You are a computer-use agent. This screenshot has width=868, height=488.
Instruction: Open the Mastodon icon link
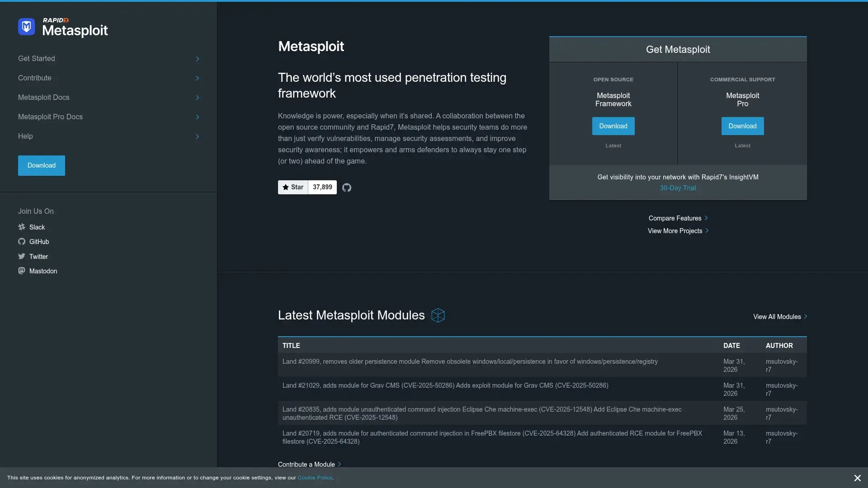click(22, 271)
